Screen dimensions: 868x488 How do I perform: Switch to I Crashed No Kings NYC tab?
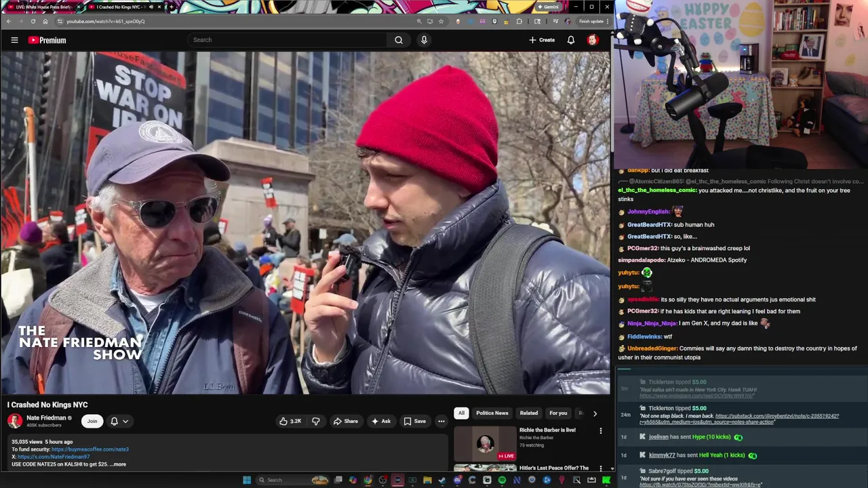pos(124,7)
